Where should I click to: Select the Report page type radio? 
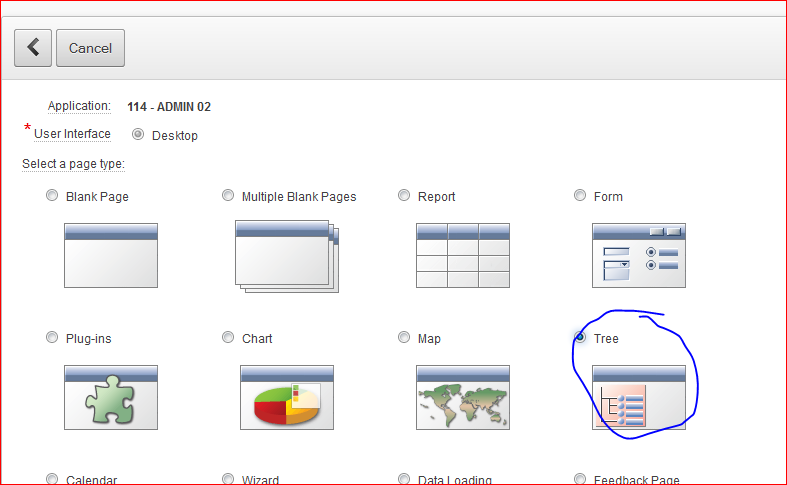(404, 195)
